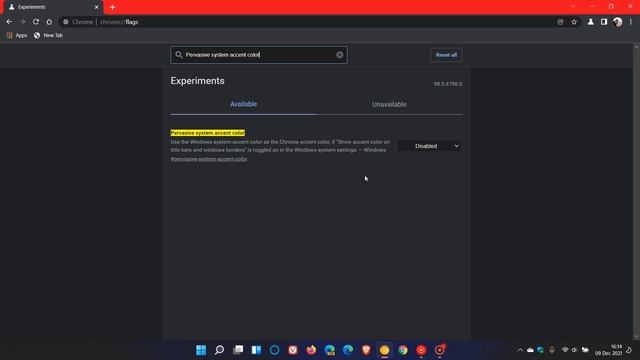
Task: Switch to the Available tab
Action: pos(243,104)
